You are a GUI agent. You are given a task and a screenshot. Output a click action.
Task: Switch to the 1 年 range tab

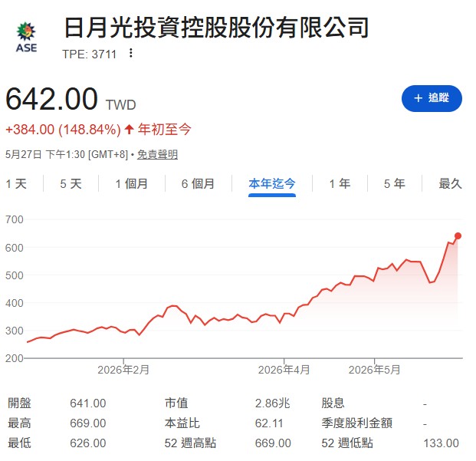(340, 184)
